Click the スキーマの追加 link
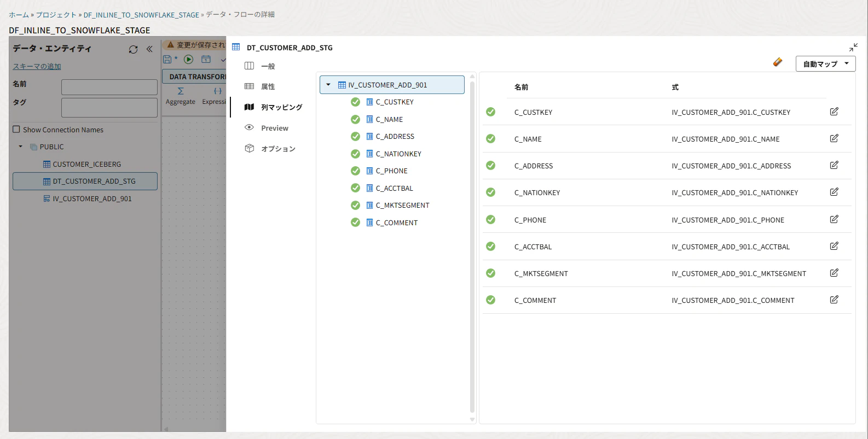Image resolution: width=868 pixels, height=439 pixels. tap(37, 66)
